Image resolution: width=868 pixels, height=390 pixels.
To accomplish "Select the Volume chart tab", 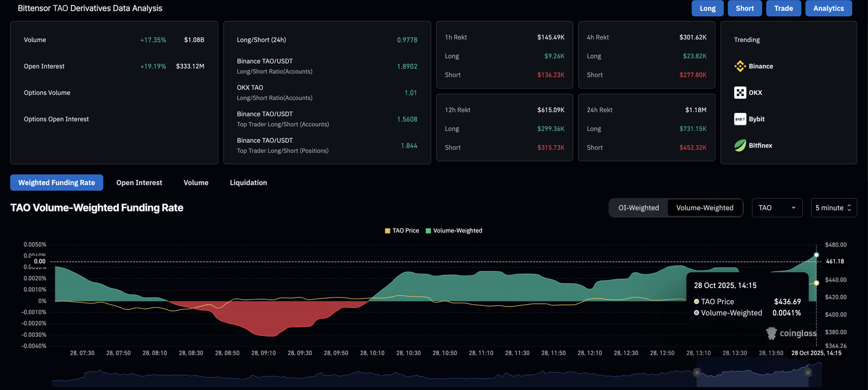I will click(196, 183).
